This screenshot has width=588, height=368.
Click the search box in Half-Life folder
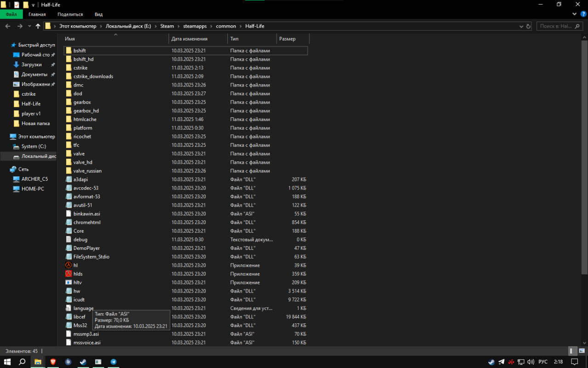[560, 26]
